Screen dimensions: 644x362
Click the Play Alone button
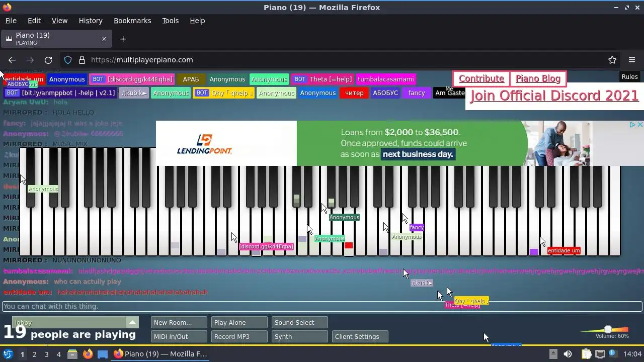pos(239,322)
